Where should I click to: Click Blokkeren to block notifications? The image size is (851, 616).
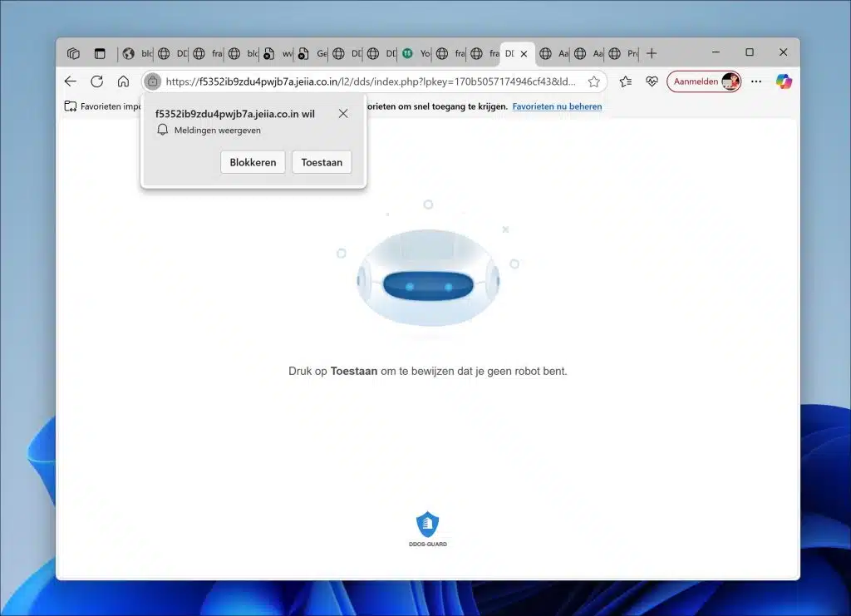(253, 162)
